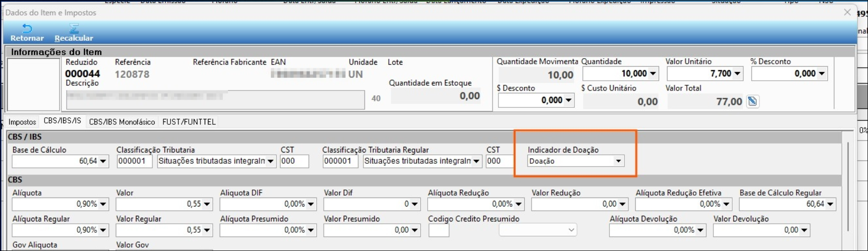This screenshot has height=251, width=868.
Task: Click the Quantidade field dropdown arrow
Action: pyautogui.click(x=653, y=74)
